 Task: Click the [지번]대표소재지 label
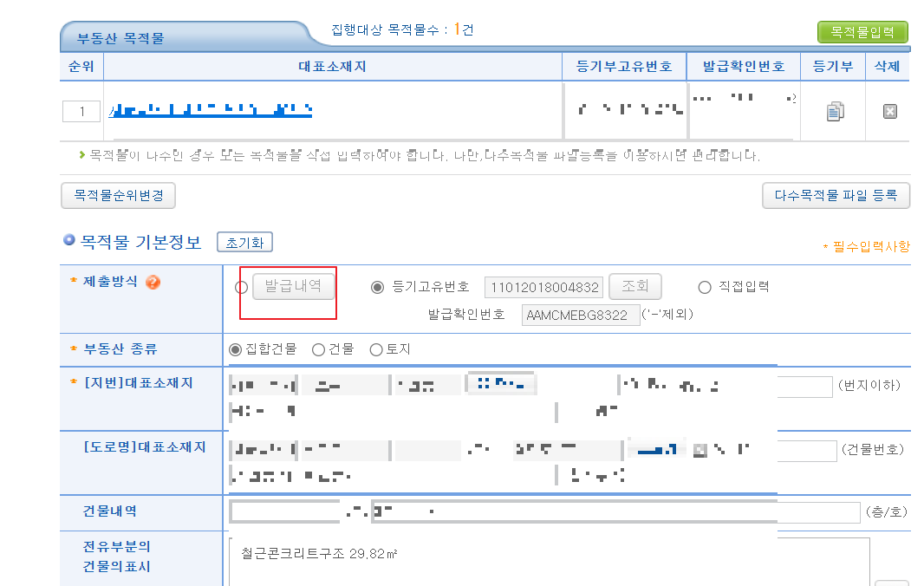[139, 382]
